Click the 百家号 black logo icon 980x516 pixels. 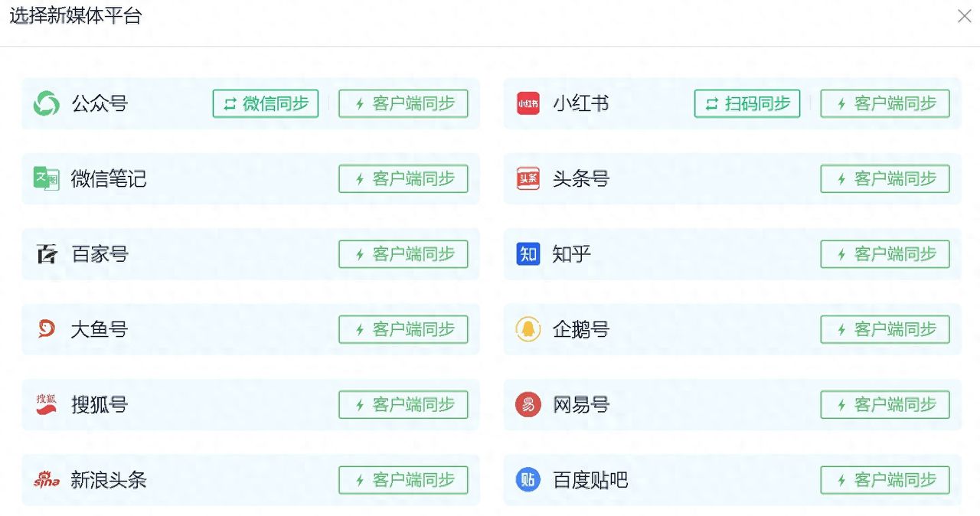(47, 254)
